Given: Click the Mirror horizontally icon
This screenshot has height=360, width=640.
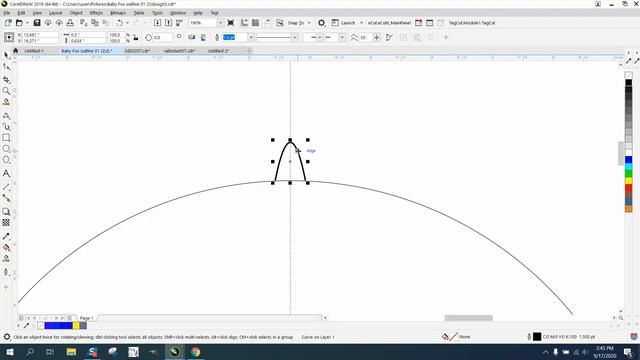Looking at the screenshot, I should (x=192, y=38).
